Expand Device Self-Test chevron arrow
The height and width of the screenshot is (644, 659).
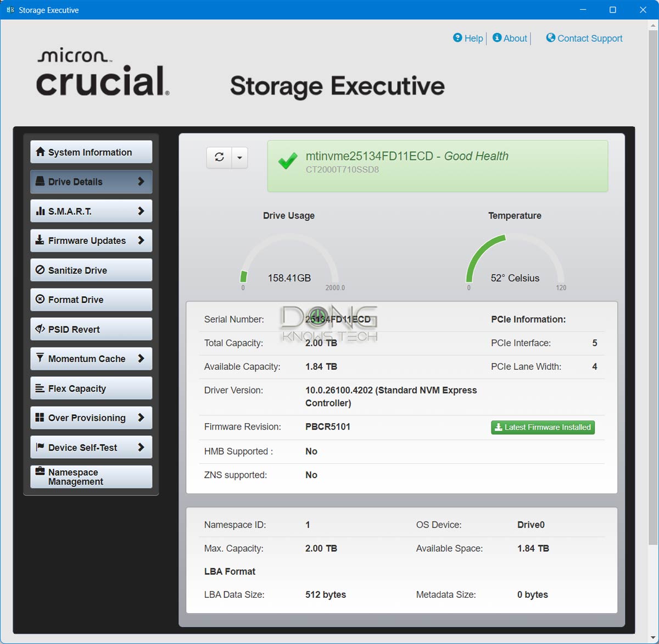pyautogui.click(x=141, y=447)
